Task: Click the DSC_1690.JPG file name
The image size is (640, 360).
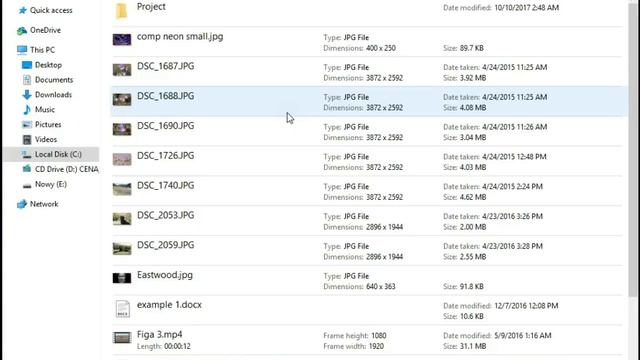Action: point(165,126)
